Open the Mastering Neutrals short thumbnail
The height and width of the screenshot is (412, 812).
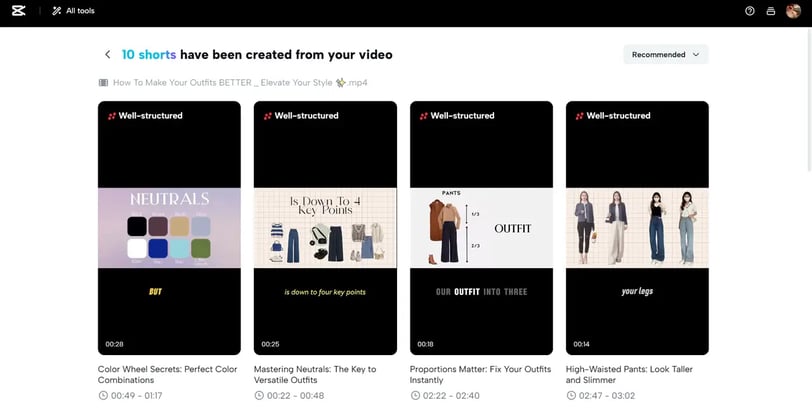pyautogui.click(x=325, y=228)
